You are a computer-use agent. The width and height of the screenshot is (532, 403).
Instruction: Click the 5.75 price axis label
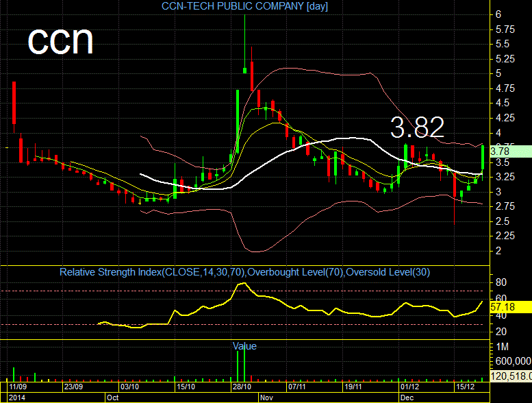pyautogui.click(x=505, y=29)
